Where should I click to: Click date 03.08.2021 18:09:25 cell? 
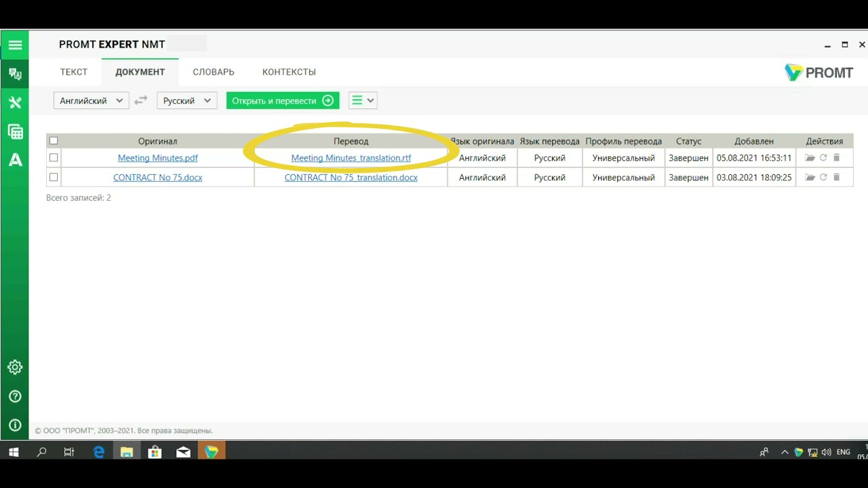(x=754, y=178)
